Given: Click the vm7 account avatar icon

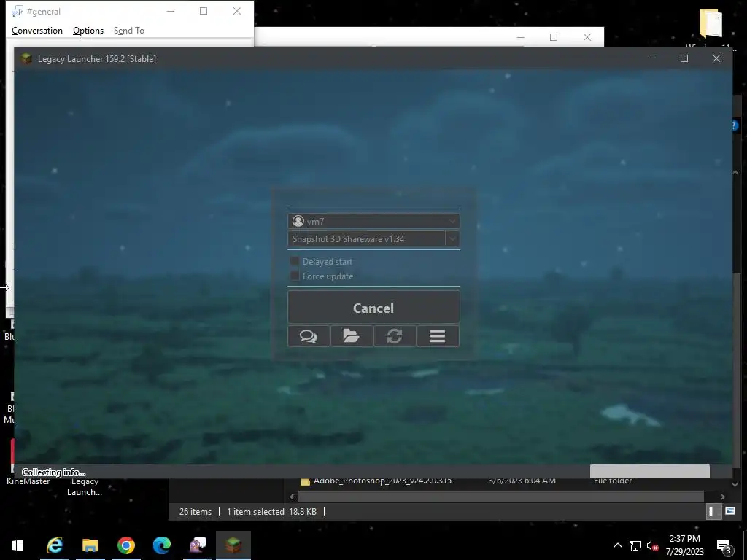Looking at the screenshot, I should pyautogui.click(x=298, y=221).
